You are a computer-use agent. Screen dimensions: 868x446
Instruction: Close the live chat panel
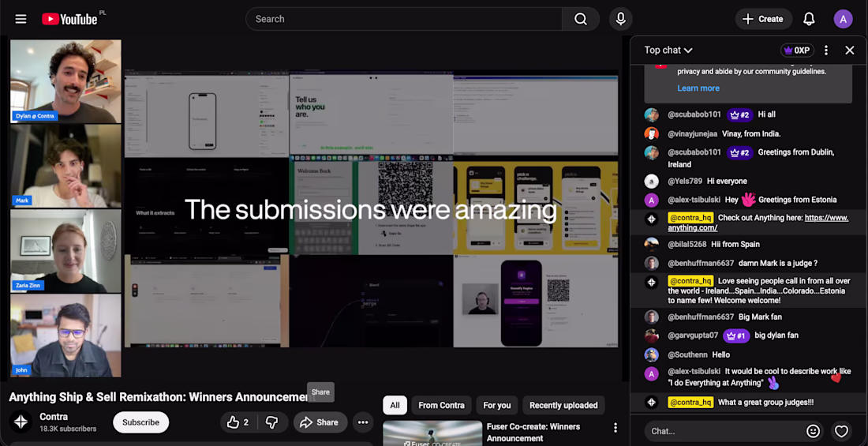pyautogui.click(x=850, y=51)
